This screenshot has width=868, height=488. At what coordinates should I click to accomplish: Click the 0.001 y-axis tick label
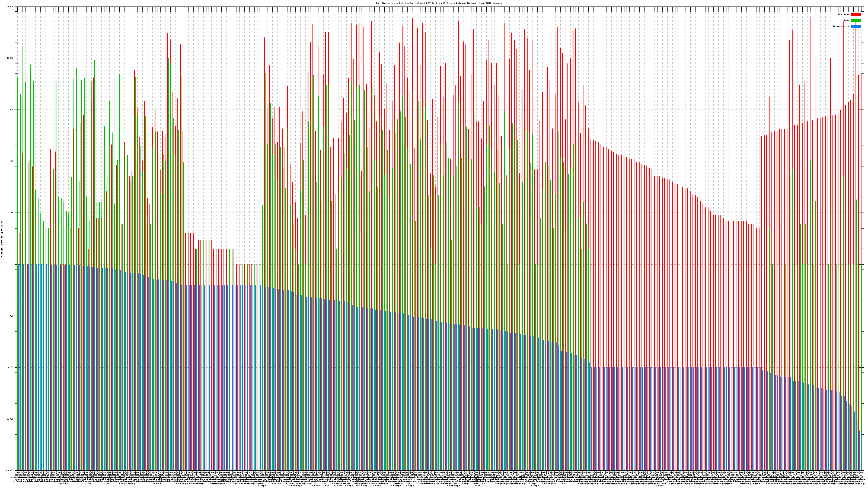tap(10, 419)
